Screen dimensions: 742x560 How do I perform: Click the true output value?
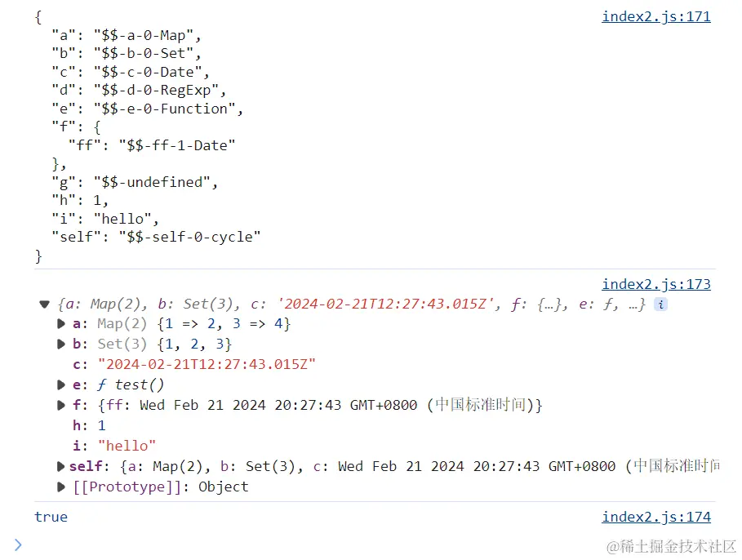51,517
